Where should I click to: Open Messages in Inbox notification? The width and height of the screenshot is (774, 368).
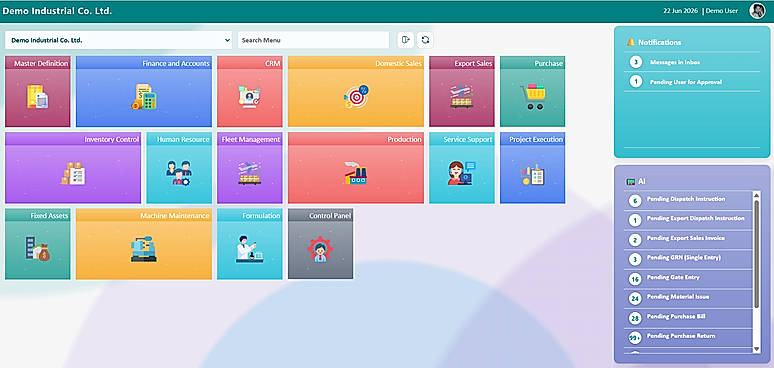coord(692,62)
